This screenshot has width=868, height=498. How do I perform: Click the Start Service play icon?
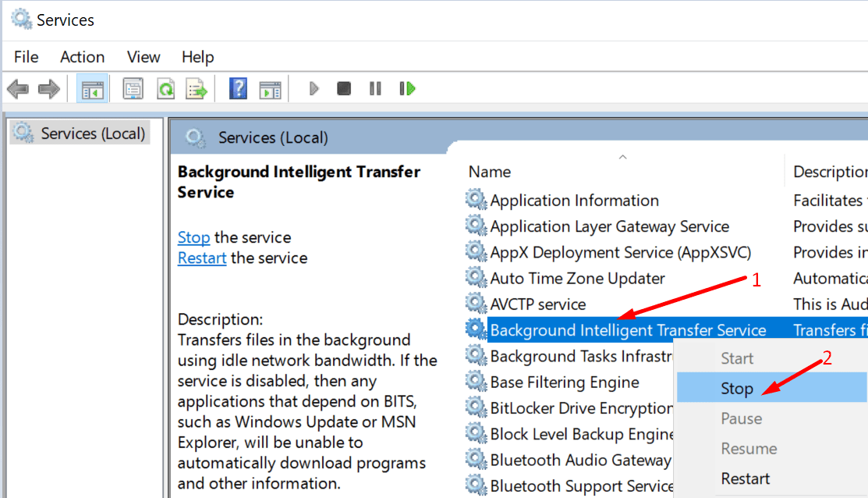point(314,89)
